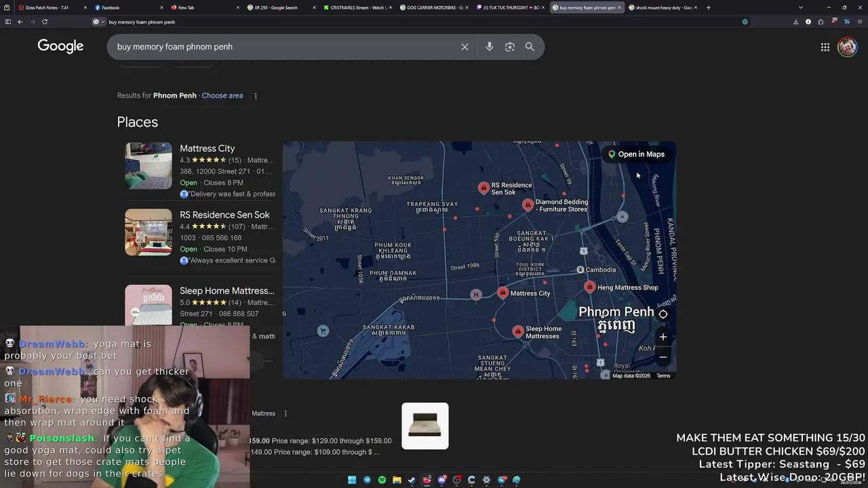
Task: Open the browser downloads button
Action: click(x=795, y=22)
